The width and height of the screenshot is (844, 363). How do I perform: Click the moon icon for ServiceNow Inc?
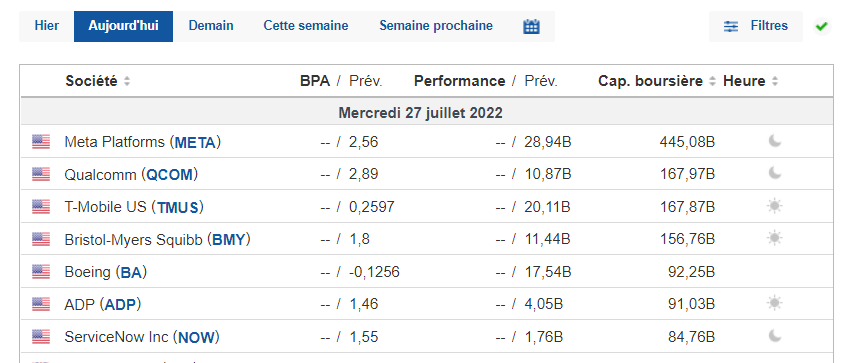click(x=775, y=336)
